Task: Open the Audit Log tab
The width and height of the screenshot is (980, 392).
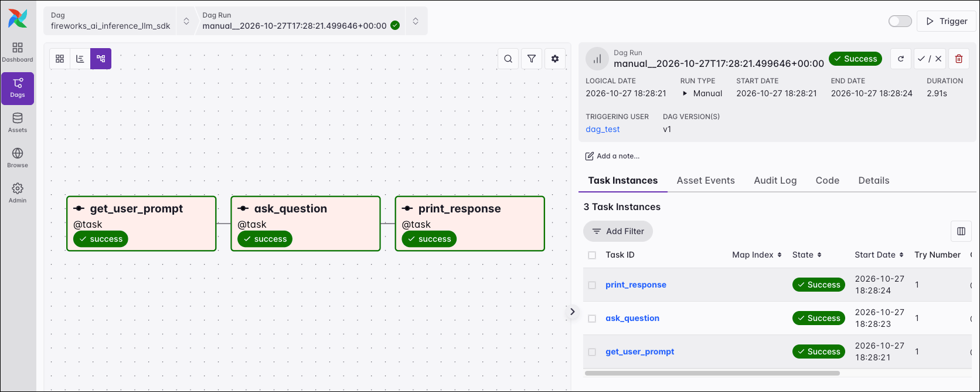Action: 775,181
